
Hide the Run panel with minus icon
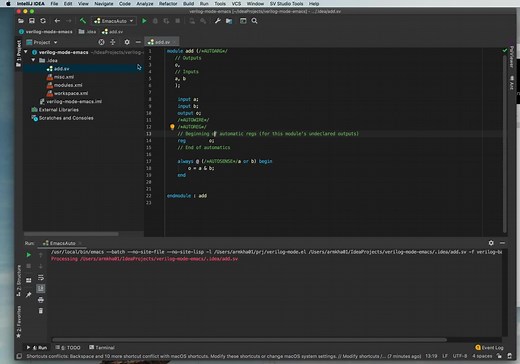click(x=502, y=243)
